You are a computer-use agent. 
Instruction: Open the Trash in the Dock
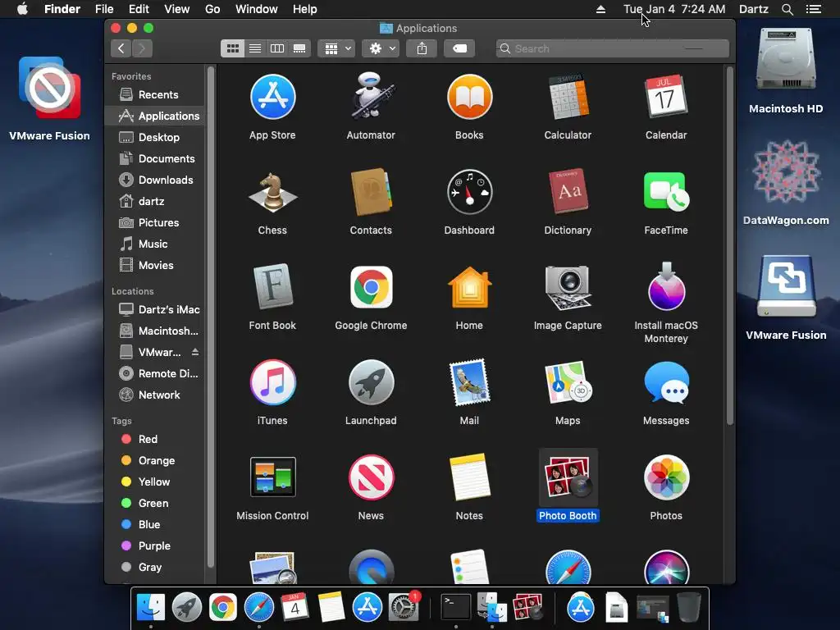click(689, 608)
